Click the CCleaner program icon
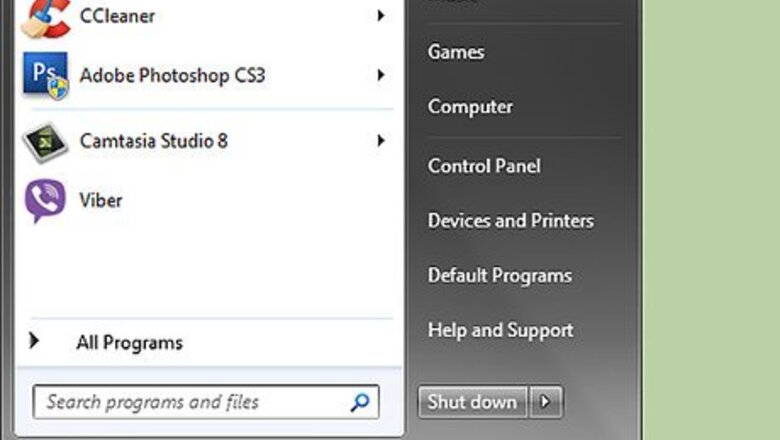Screen dimensions: 780x440 tap(45, 17)
